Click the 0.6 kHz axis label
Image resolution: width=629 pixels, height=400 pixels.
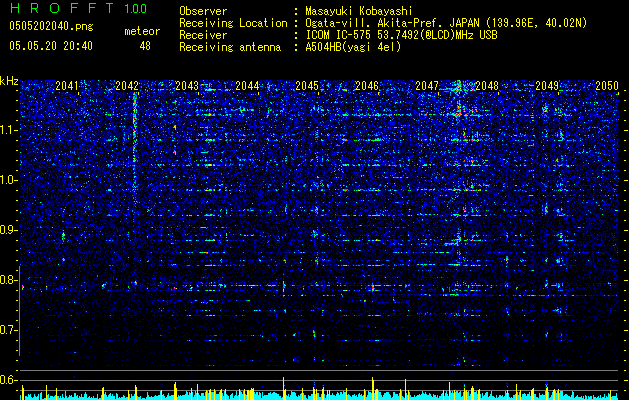9,380
